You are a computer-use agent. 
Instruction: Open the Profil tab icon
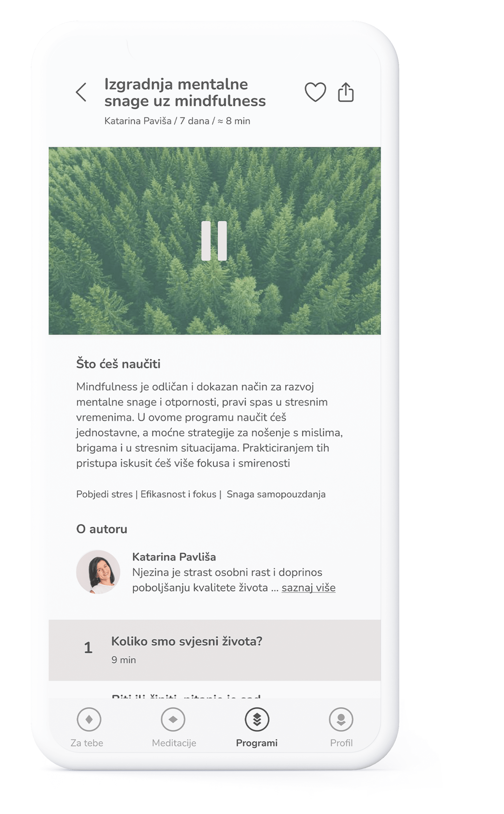[x=341, y=719]
